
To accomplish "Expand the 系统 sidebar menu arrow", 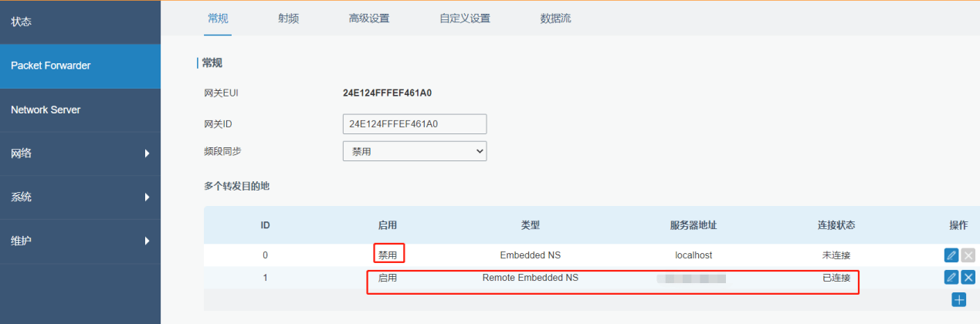I will point(147,197).
